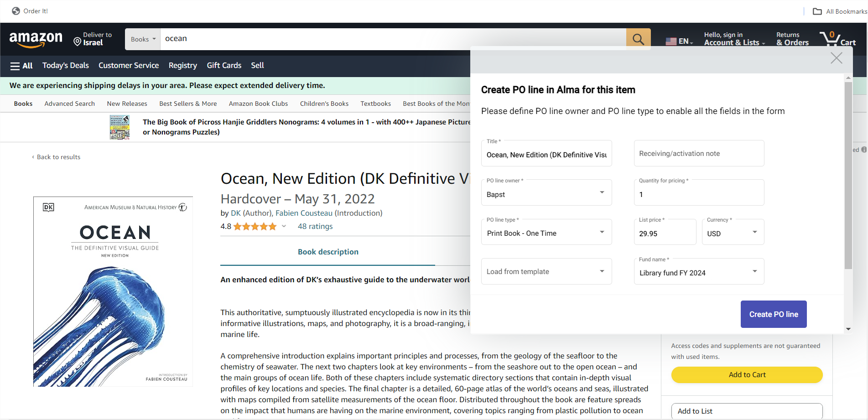This screenshot has width=868, height=420.
Task: Click Add to Cart button
Action: click(747, 375)
